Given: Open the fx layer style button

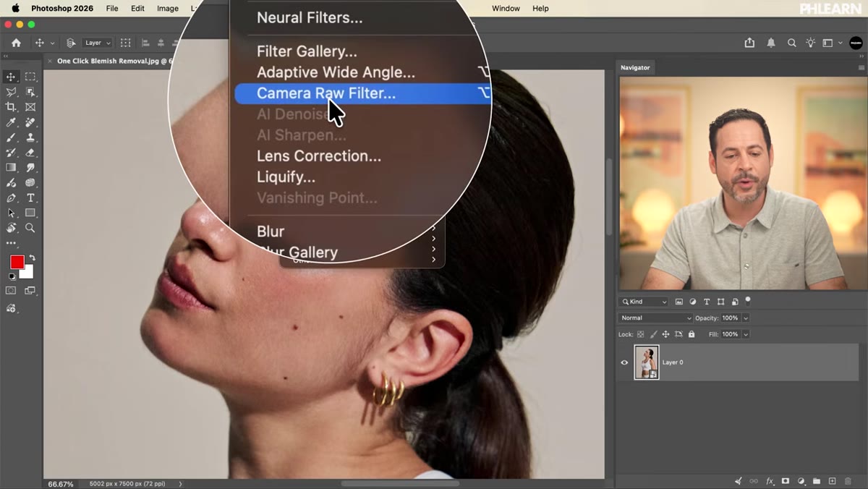Looking at the screenshot, I should [x=770, y=481].
